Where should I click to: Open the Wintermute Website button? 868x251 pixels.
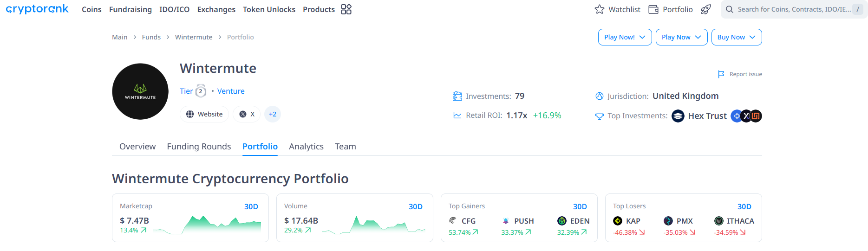click(204, 114)
